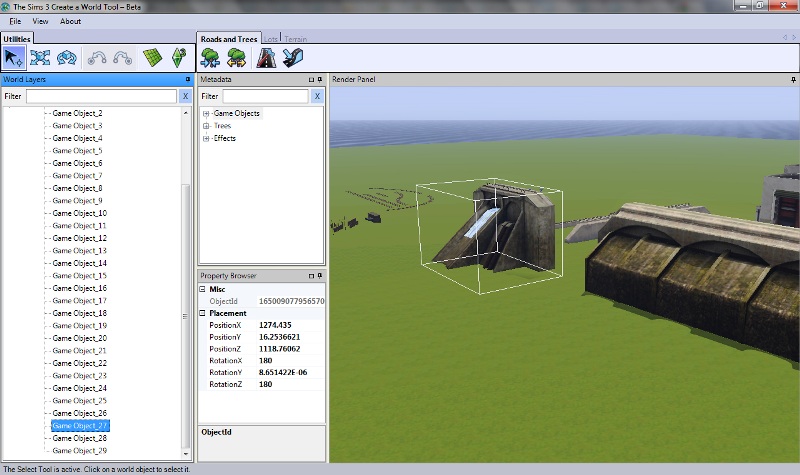Maximize the Property Browser panel

311,276
